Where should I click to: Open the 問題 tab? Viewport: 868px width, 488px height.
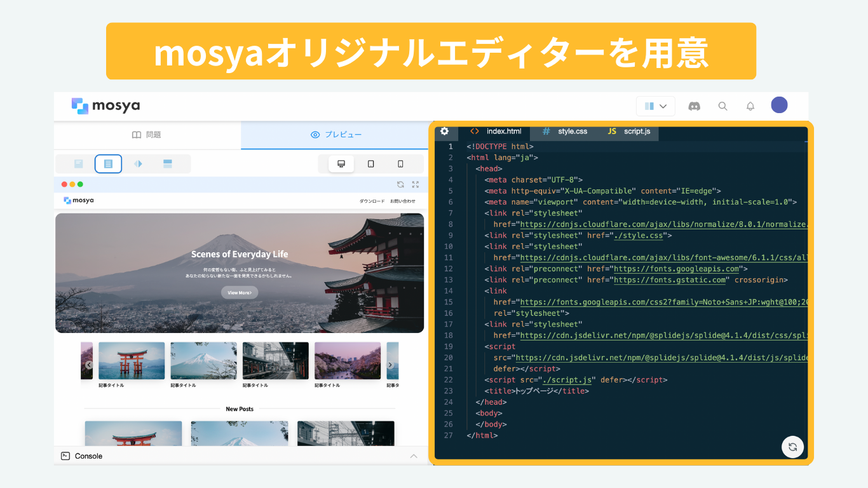point(146,135)
